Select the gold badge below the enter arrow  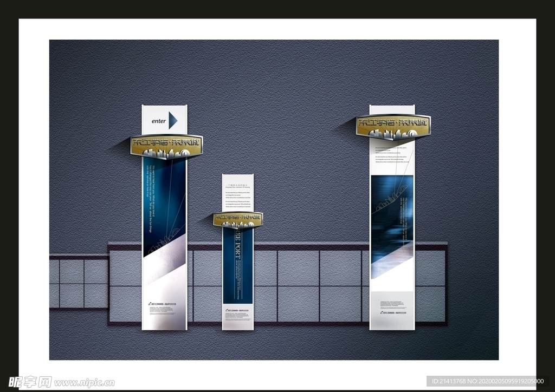pyautogui.click(x=166, y=146)
